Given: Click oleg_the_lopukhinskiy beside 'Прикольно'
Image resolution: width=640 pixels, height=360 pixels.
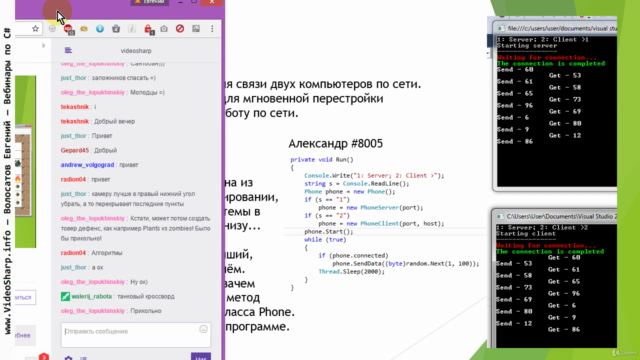Looking at the screenshot, I should pos(93,311).
